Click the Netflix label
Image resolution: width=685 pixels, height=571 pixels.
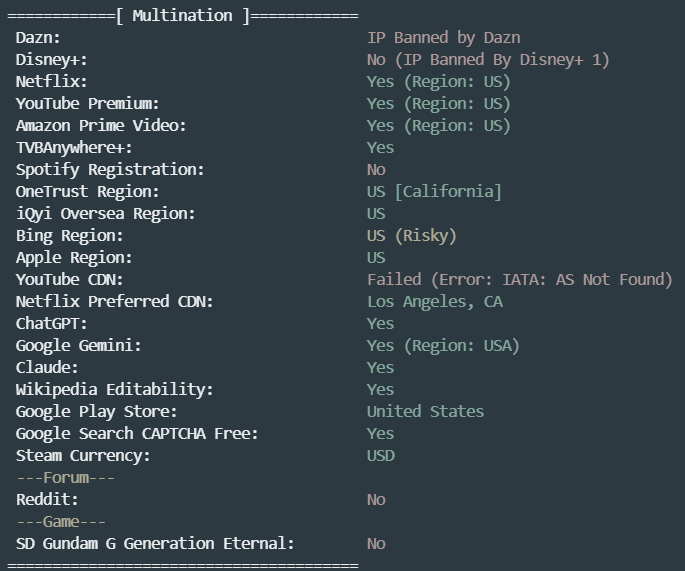52,82
